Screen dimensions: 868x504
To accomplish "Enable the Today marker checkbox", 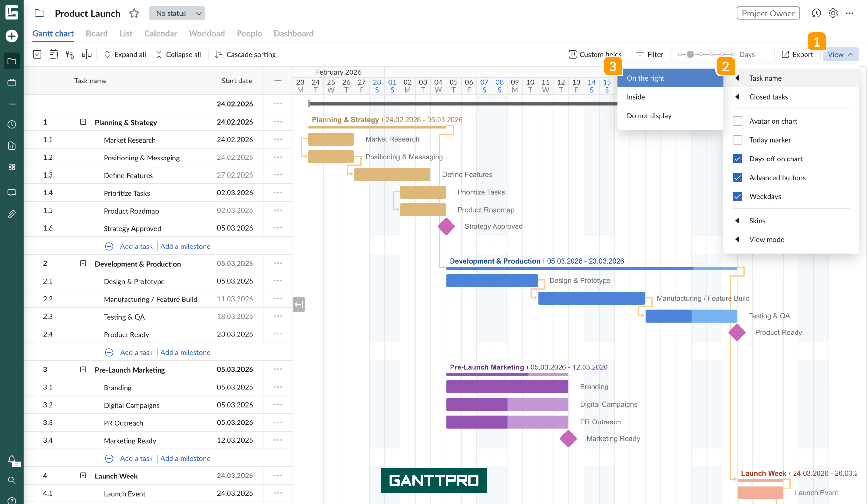I will pos(738,140).
